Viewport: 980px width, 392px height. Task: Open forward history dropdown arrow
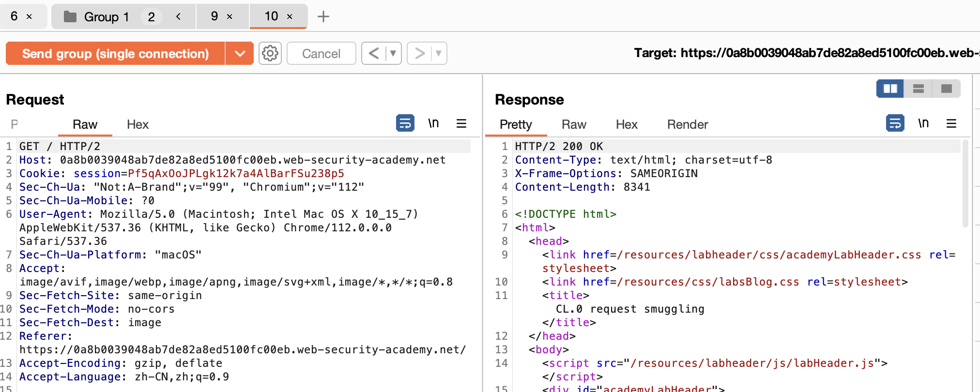point(439,53)
